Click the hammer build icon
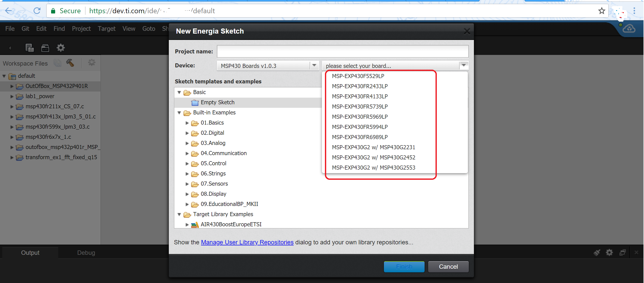Image resolution: width=644 pixels, height=283 pixels. coord(70,63)
